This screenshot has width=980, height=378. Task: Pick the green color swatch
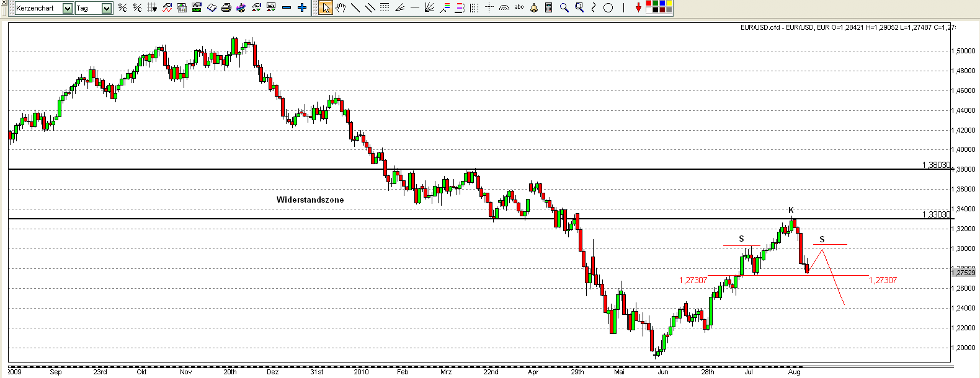tap(656, 3)
